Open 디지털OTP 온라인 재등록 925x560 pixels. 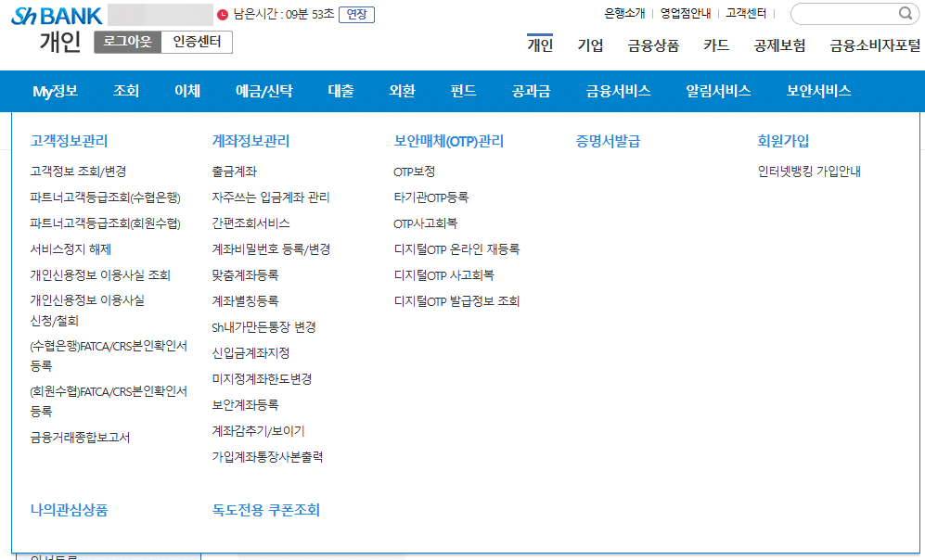(456, 249)
